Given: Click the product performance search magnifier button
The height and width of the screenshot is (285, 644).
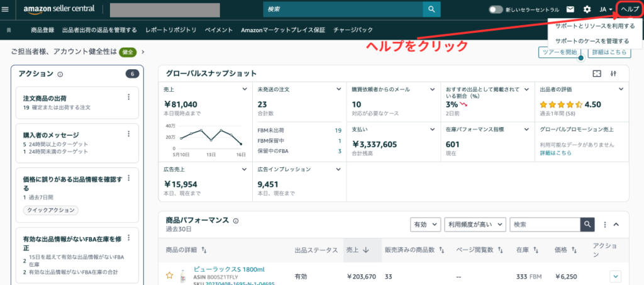Looking at the screenshot, I should (x=587, y=224).
